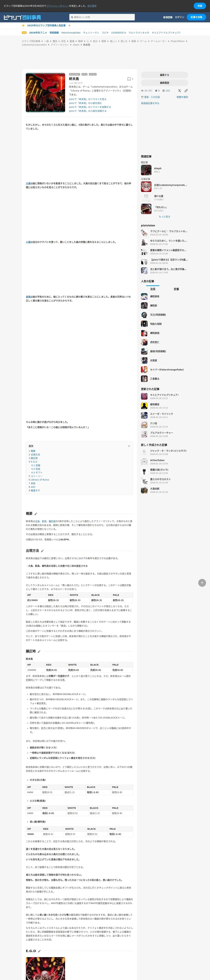Open the 虎杖悠仁 popular article icon
Image resolution: width=210 pixels, height=980 pixels.
click(144, 342)
